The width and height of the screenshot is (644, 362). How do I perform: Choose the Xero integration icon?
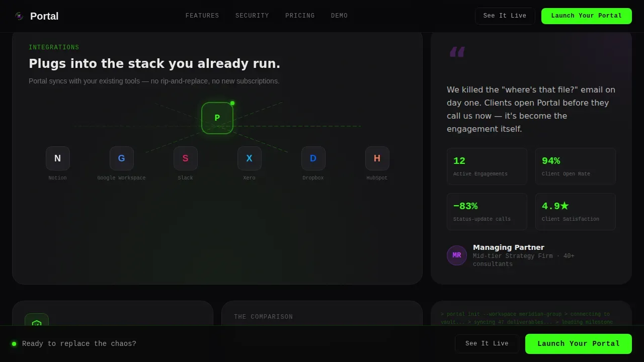pos(250,158)
